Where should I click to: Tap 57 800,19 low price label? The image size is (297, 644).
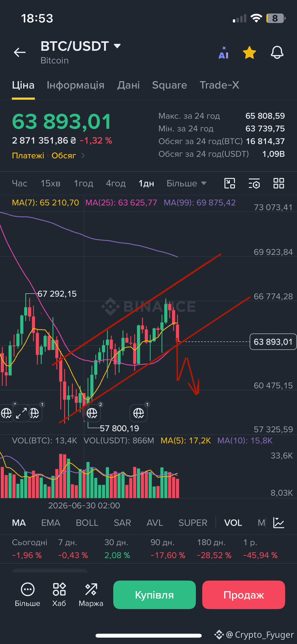(x=119, y=428)
